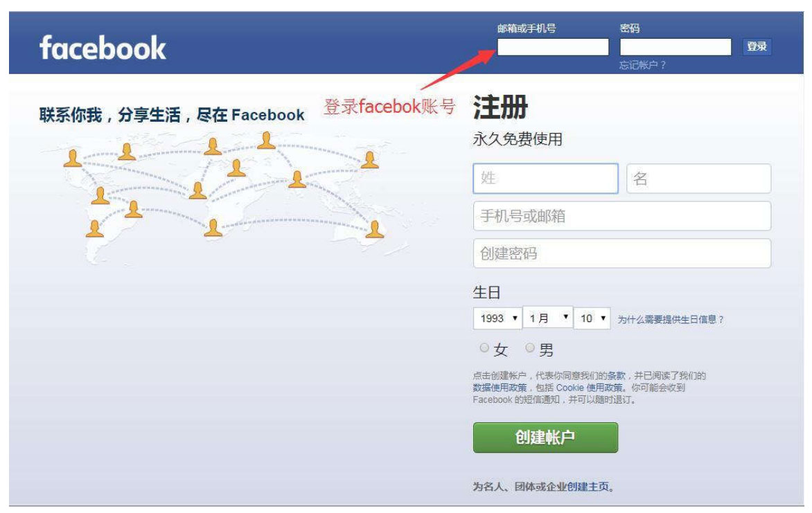Click the facebook logo in header
Image resolution: width=812 pixels, height=513 pixels.
(103, 48)
